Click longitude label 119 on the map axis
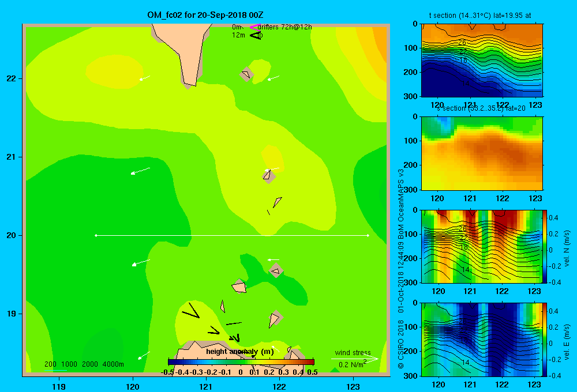577x392 pixels. 59,386
